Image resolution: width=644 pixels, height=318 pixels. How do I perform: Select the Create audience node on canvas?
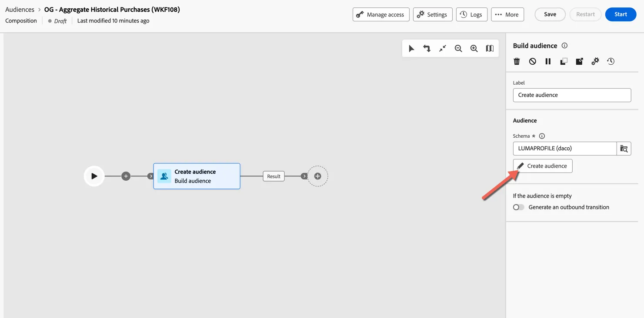pyautogui.click(x=197, y=176)
